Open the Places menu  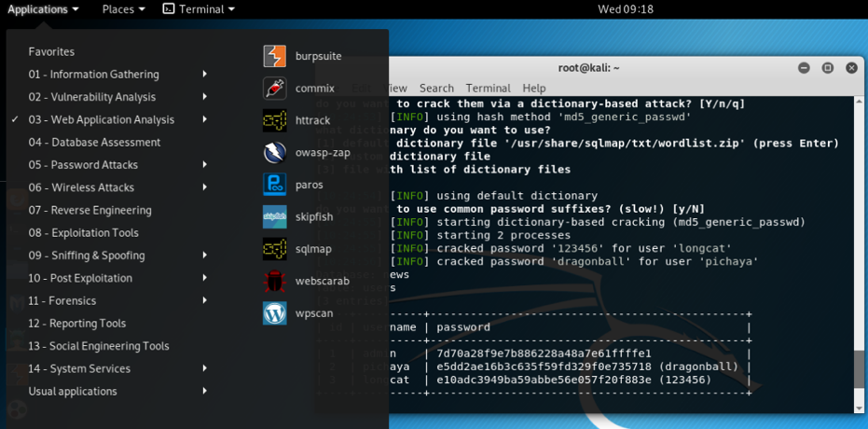tap(124, 9)
